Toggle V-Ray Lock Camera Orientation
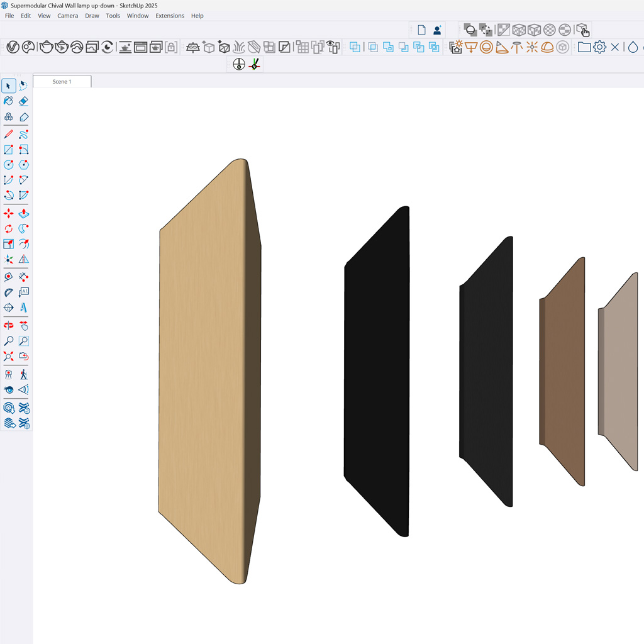The width and height of the screenshot is (644, 644). tap(171, 47)
